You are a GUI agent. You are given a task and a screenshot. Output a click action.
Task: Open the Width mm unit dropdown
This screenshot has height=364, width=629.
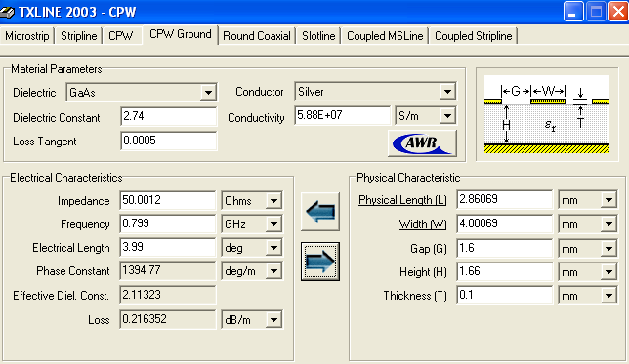(x=608, y=224)
